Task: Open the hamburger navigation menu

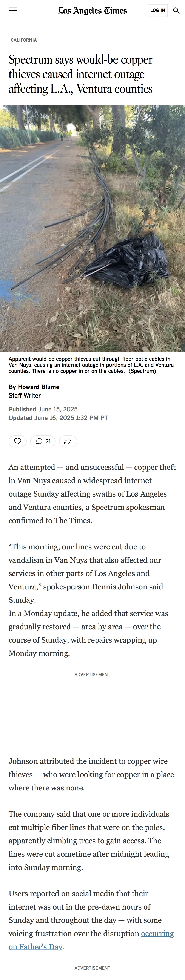Action: point(13,10)
